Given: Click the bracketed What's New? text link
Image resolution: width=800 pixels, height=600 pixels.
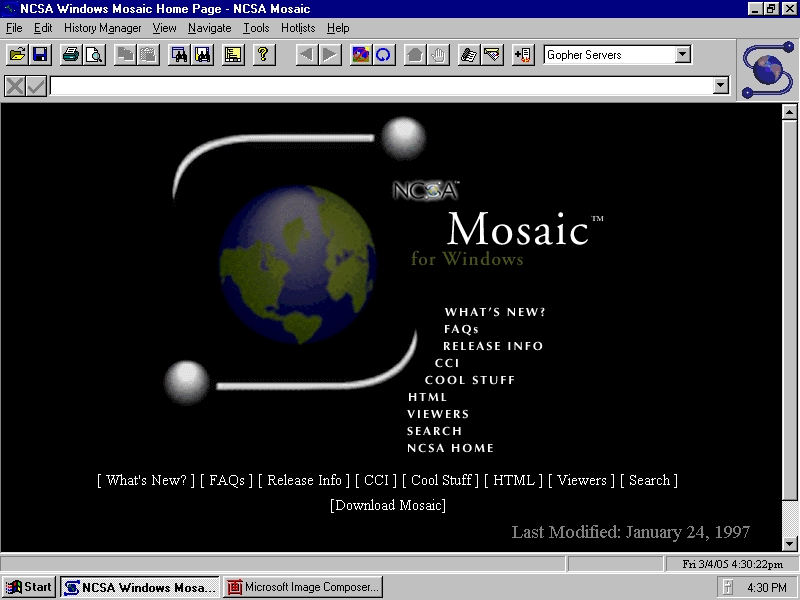Looking at the screenshot, I should tap(146, 480).
